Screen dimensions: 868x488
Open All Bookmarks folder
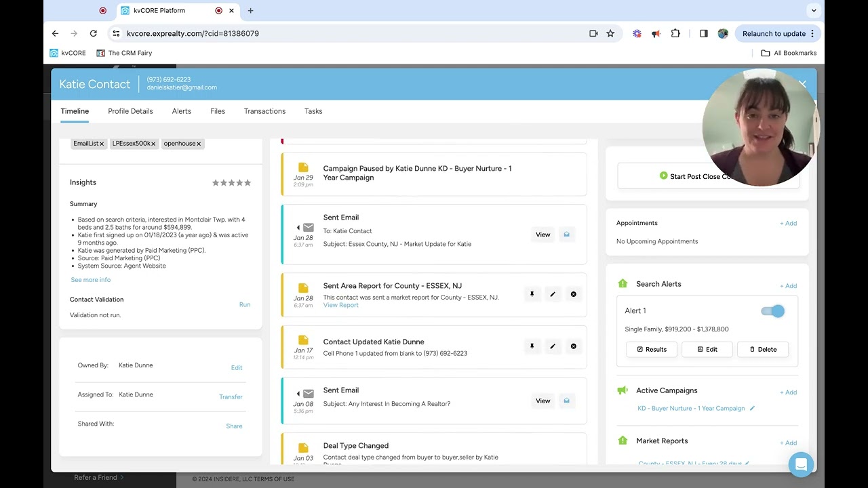789,53
